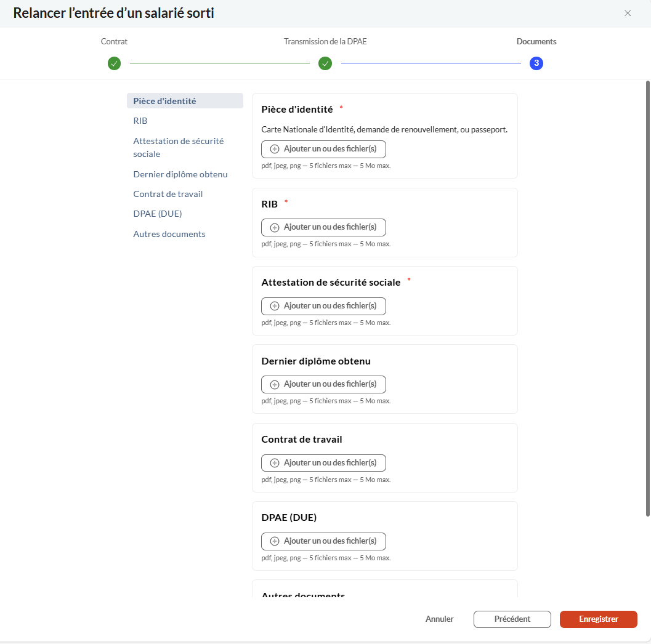Open Dernier diplôme obtenu in sidebar
The width and height of the screenshot is (651, 644).
tap(180, 174)
